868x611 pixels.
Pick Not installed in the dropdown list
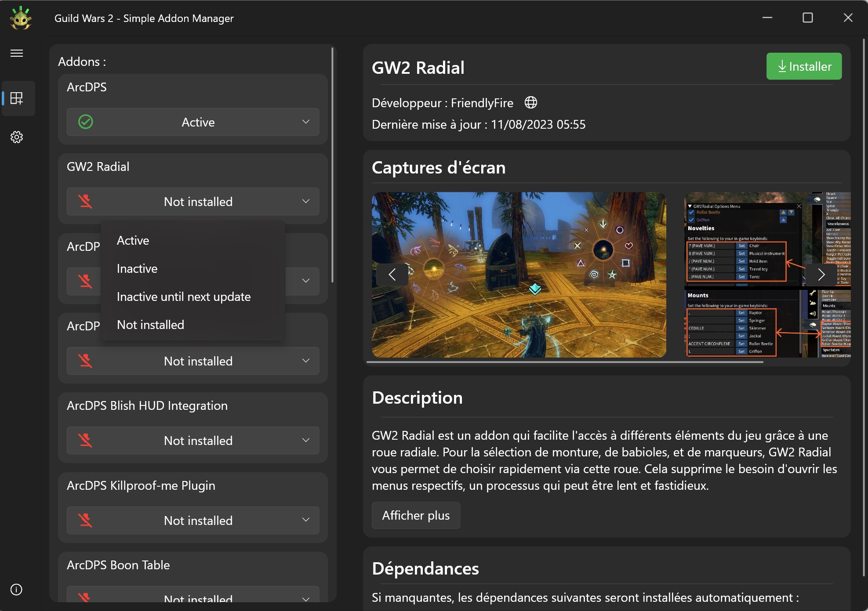151,325
